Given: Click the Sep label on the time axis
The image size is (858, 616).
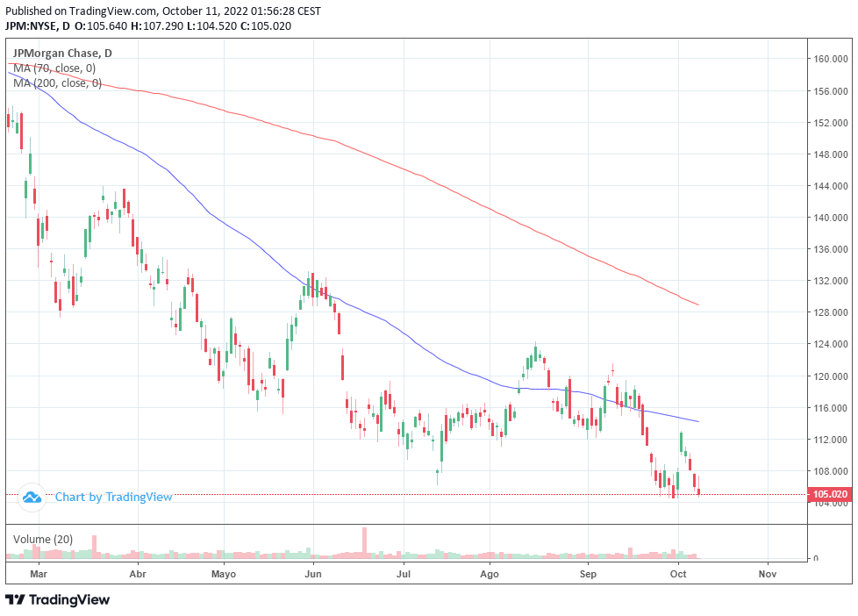Looking at the screenshot, I should (588, 574).
